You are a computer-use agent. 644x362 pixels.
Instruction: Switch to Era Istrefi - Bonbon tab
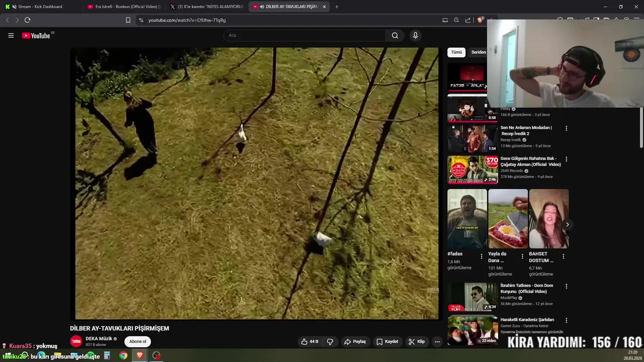click(123, 7)
